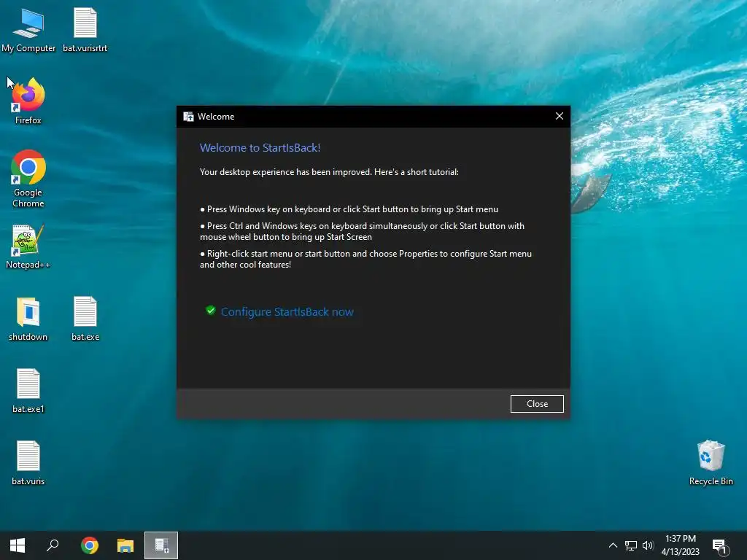747x560 pixels.
Task: Click the 'Press Ctrl and Windows keys' bullet
Action: pos(362,231)
